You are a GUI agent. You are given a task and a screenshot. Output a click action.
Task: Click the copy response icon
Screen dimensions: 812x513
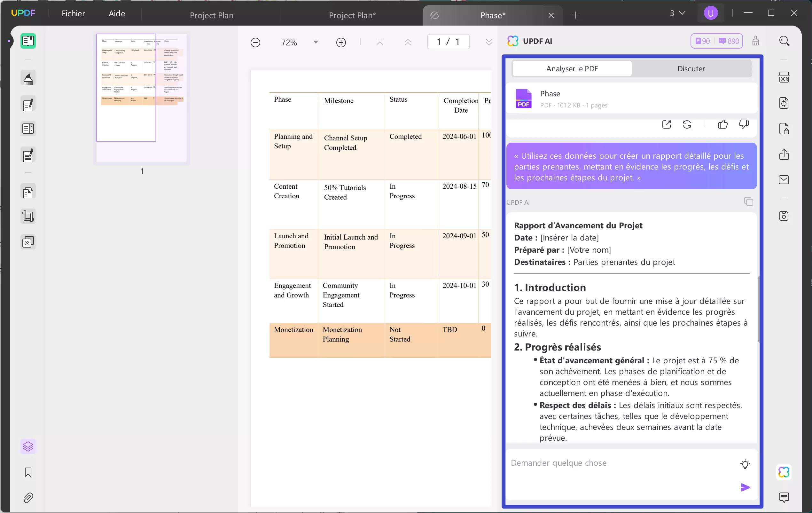point(748,201)
